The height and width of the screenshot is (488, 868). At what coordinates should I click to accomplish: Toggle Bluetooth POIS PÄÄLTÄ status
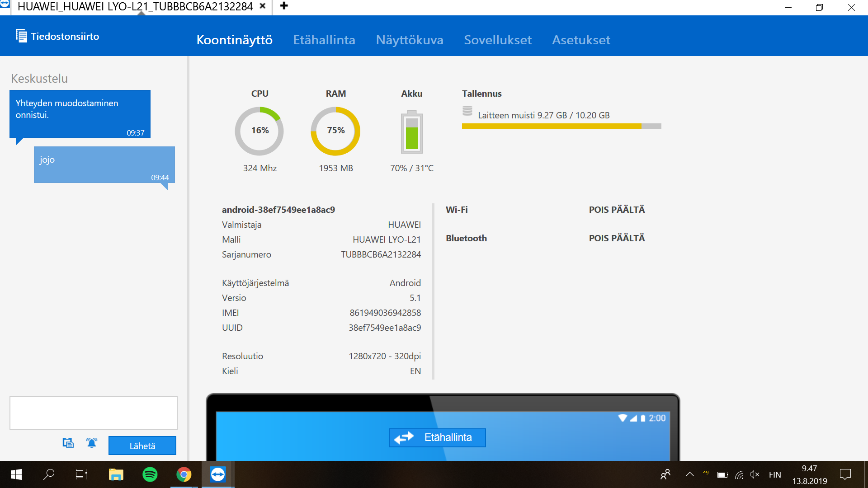tap(617, 238)
